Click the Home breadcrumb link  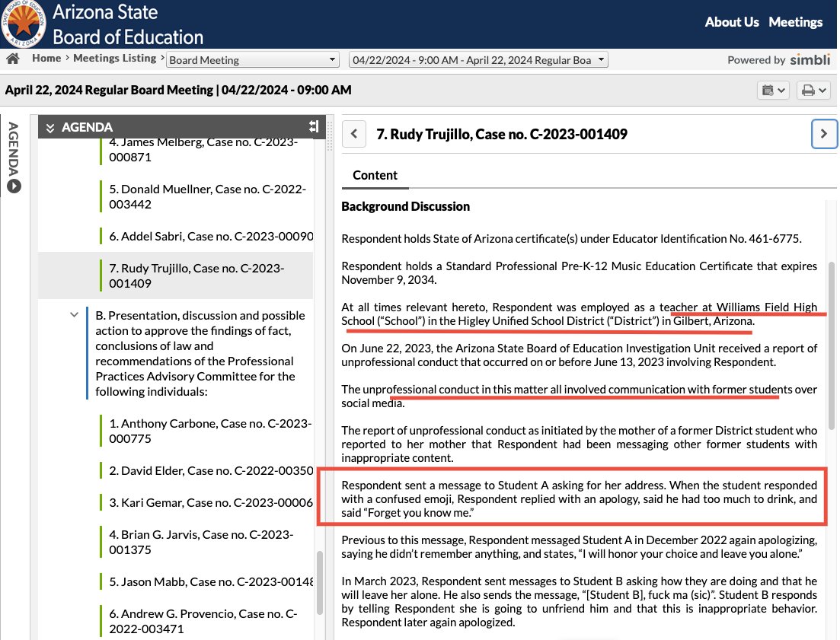click(46, 58)
